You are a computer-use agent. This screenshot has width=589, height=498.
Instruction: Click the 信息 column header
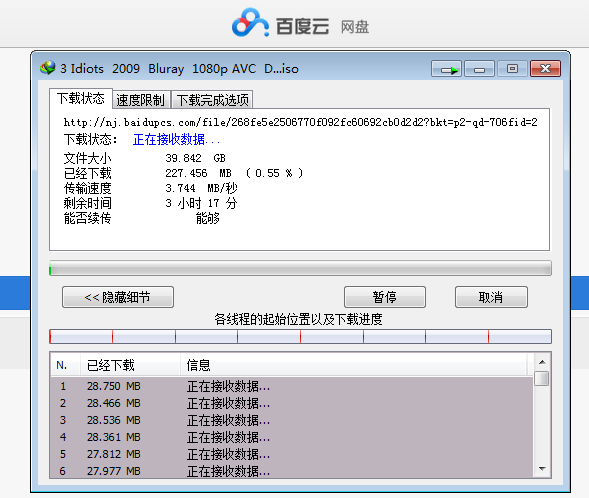click(x=353, y=365)
